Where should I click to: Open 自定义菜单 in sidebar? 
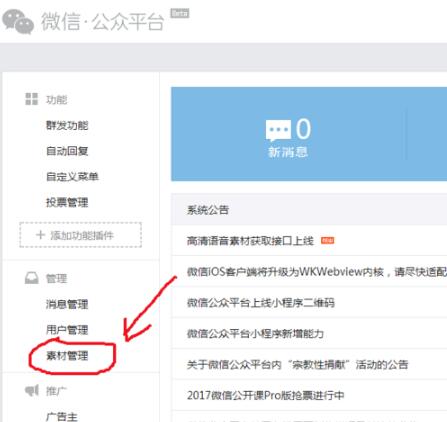(72, 176)
